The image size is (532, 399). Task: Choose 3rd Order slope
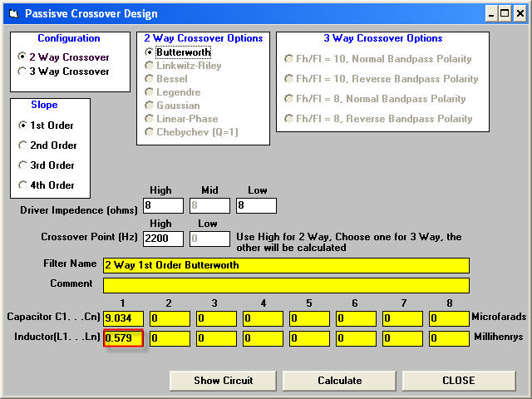(47, 165)
